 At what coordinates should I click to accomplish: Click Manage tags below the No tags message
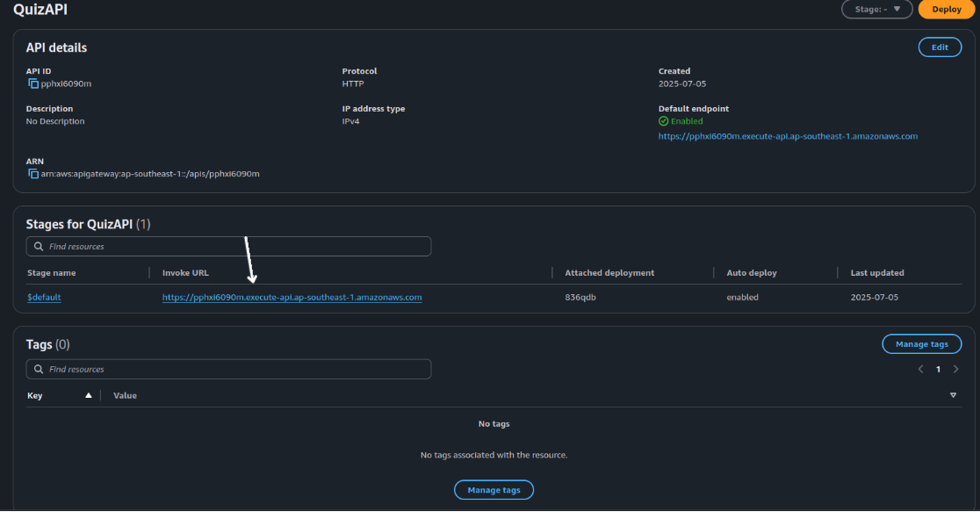[494, 490]
